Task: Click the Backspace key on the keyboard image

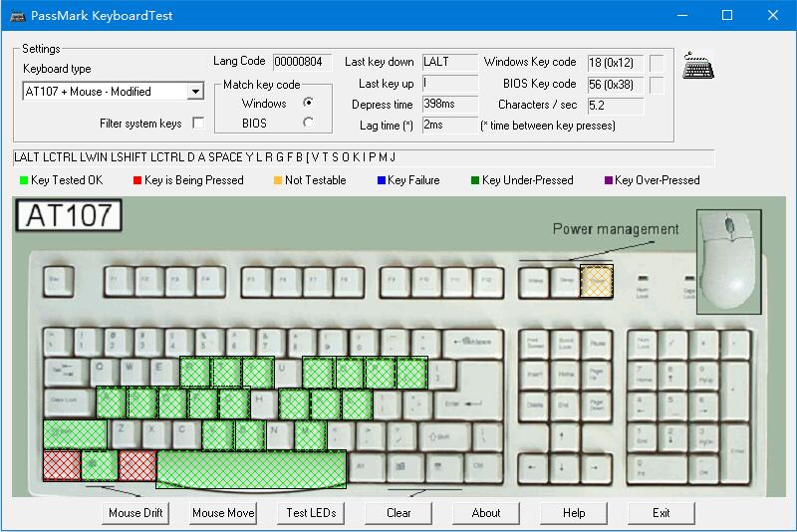Action: [472, 343]
